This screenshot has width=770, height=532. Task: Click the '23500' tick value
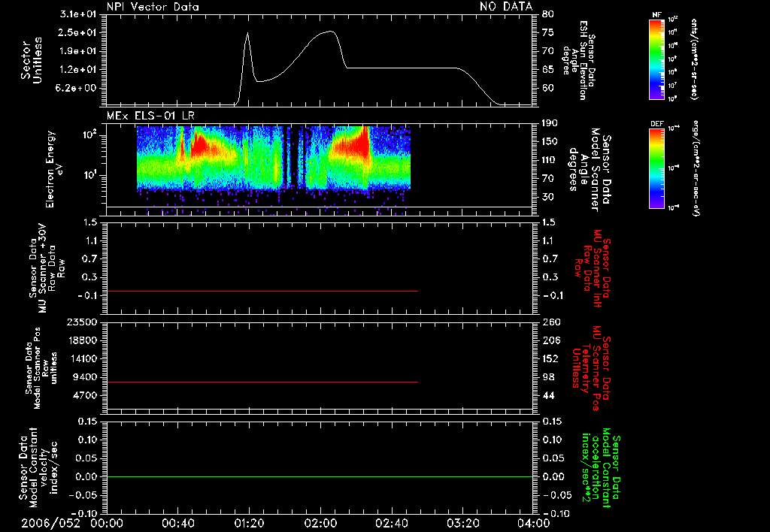coord(81,322)
